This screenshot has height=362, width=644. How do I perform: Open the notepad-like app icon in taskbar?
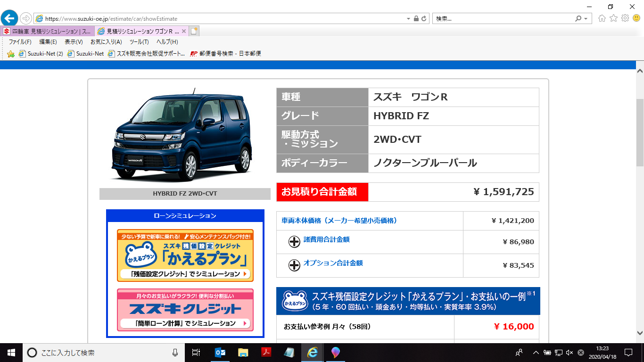(289, 352)
